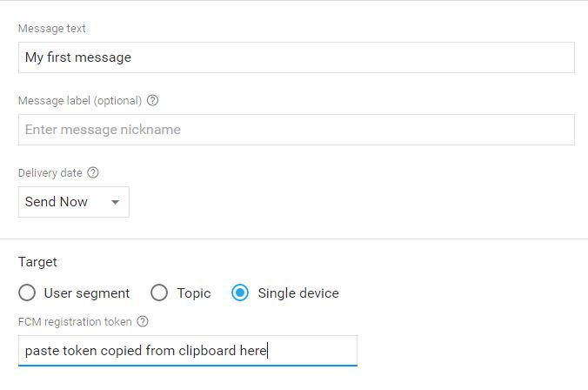This screenshot has width=588, height=390.
Task: Click the "Single device" option label
Action: pyautogui.click(x=298, y=293)
